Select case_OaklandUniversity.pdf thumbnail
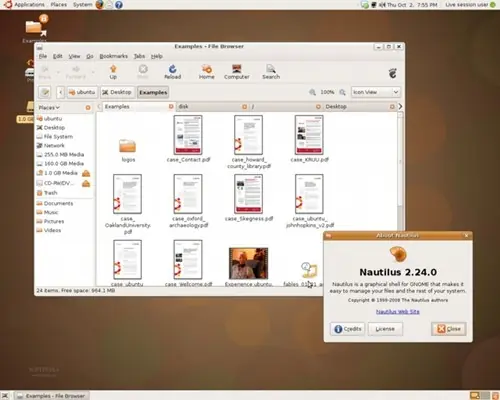Image resolution: width=500 pixels, height=400 pixels. point(127,194)
